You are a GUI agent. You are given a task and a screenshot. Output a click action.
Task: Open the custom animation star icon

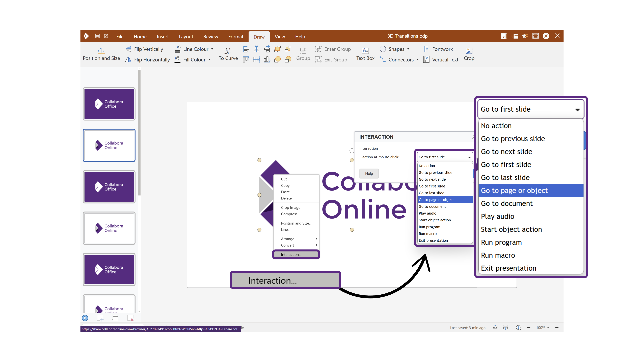click(525, 36)
